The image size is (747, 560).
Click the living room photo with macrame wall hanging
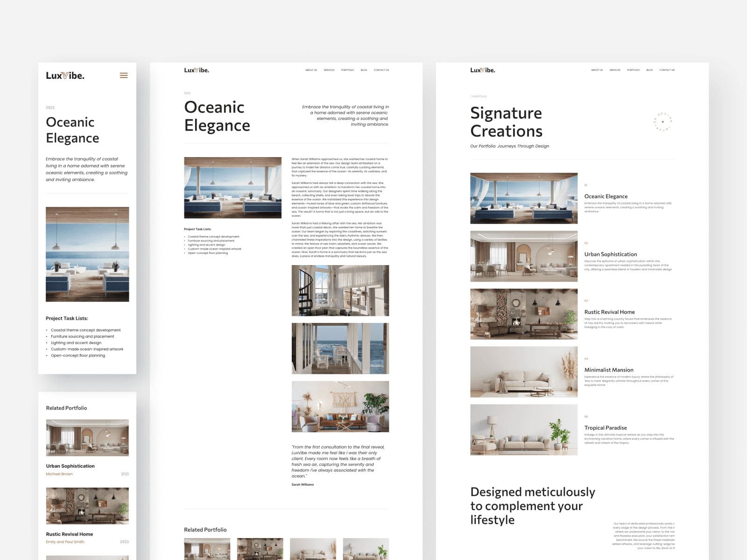(x=340, y=406)
